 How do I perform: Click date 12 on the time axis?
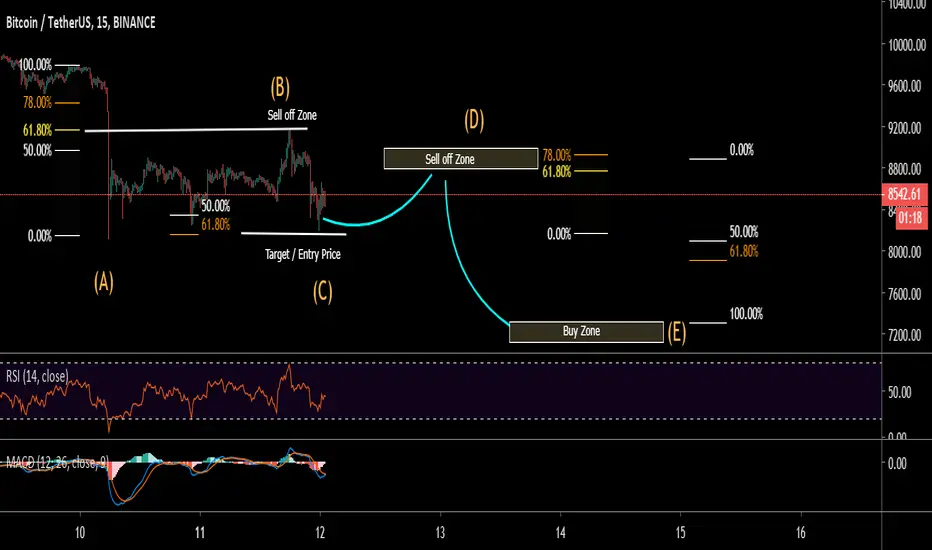(320, 533)
